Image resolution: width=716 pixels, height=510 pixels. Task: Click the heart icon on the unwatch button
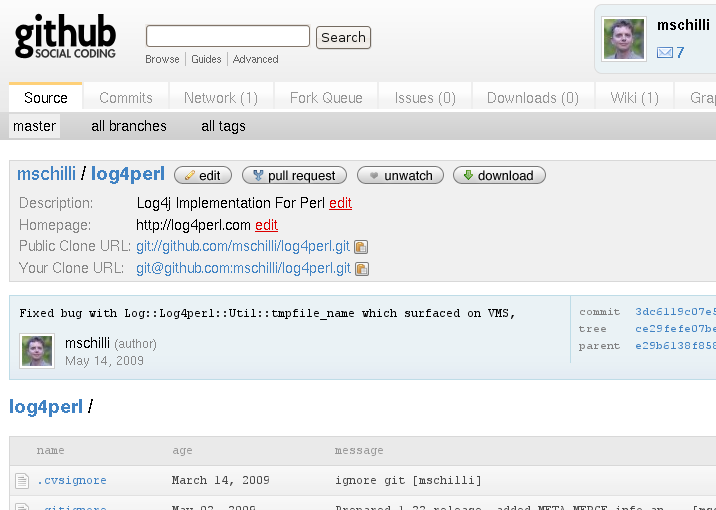tap(374, 175)
